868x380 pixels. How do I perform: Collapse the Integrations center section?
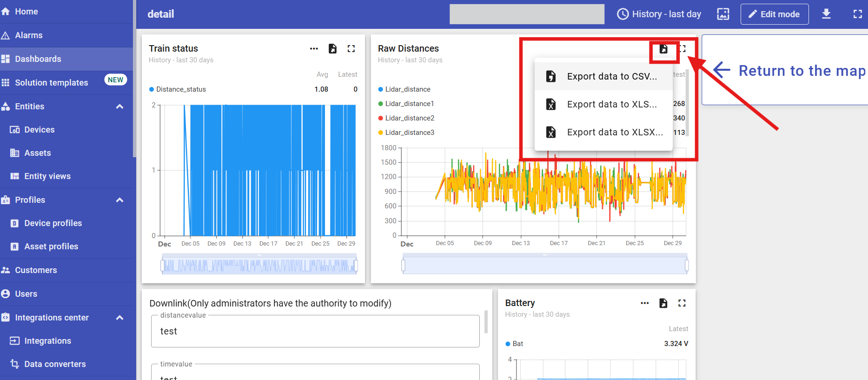[119, 318]
